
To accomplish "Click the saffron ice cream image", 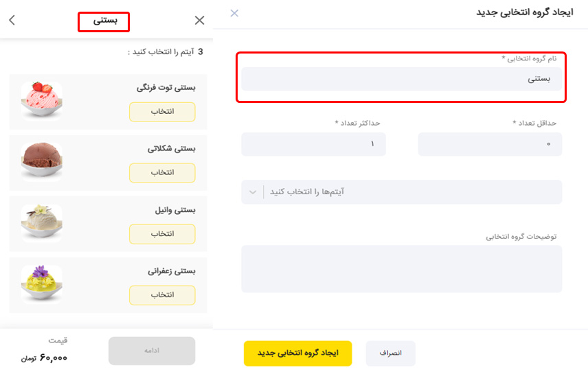I will [42, 284].
